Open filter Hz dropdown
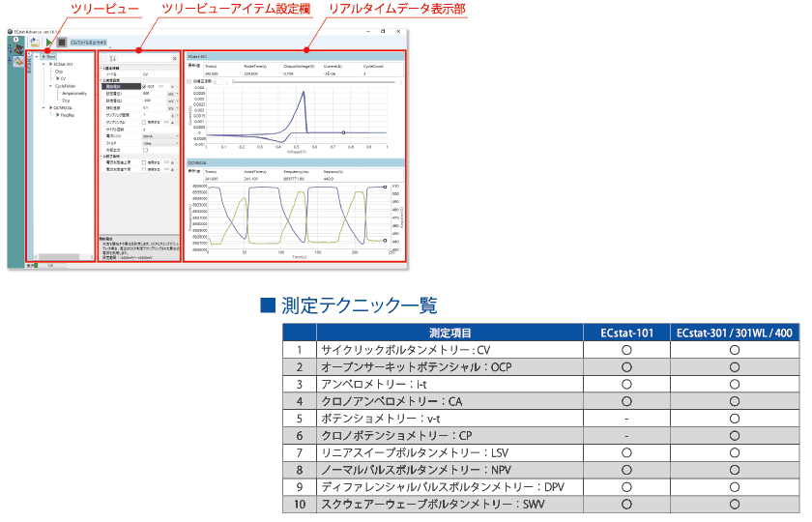This screenshot has width=812, height=522. coord(160,143)
